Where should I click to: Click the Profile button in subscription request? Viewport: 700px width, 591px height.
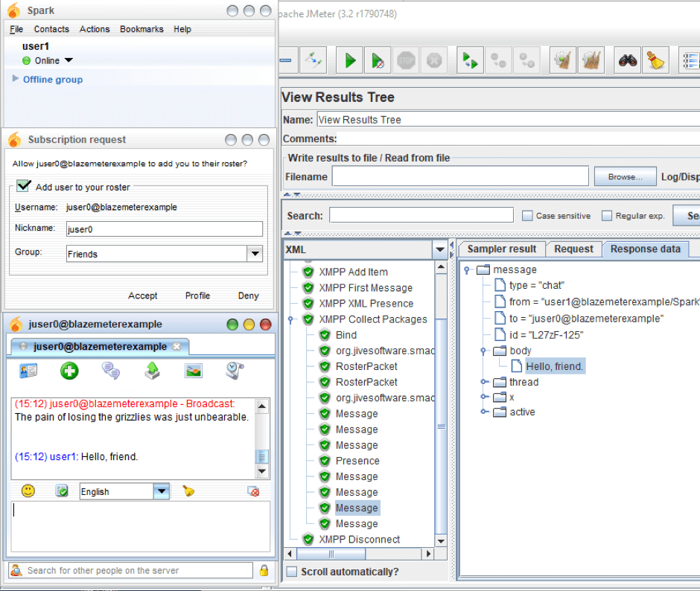(198, 295)
